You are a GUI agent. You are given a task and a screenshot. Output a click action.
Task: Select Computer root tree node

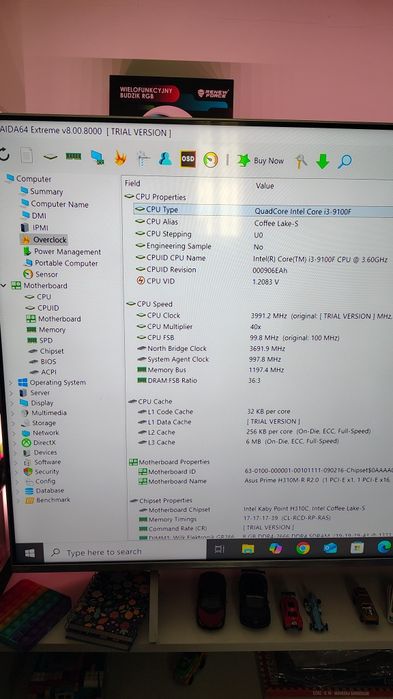pyautogui.click(x=29, y=179)
